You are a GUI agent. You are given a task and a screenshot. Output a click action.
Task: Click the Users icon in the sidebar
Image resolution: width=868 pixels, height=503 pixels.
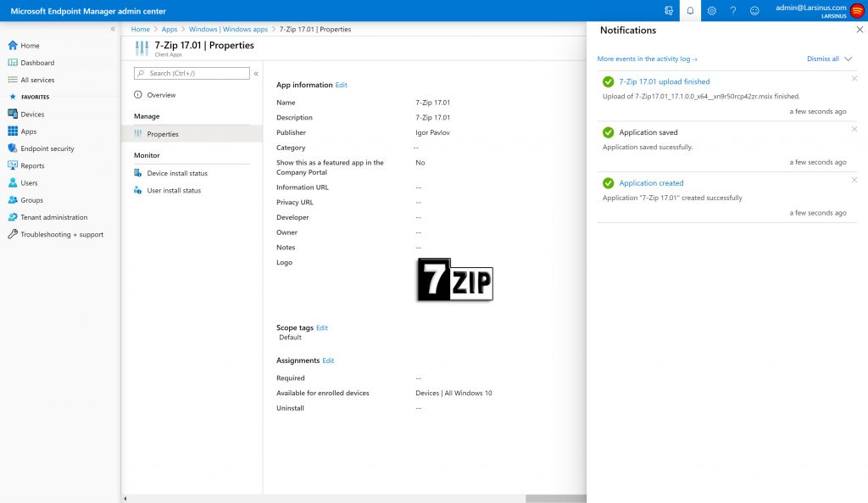pyautogui.click(x=13, y=183)
